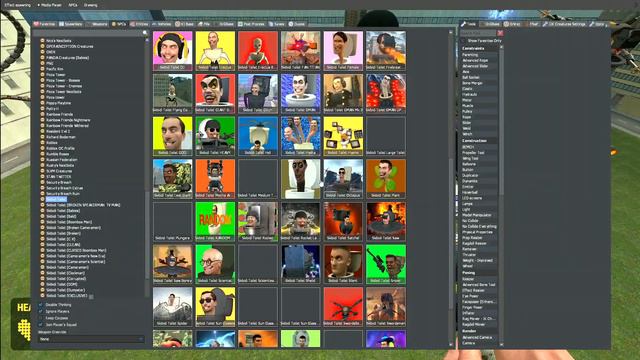Open the Saves tab
Image resolution: width=640 pixels, height=360 pixels.
[x=277, y=24]
